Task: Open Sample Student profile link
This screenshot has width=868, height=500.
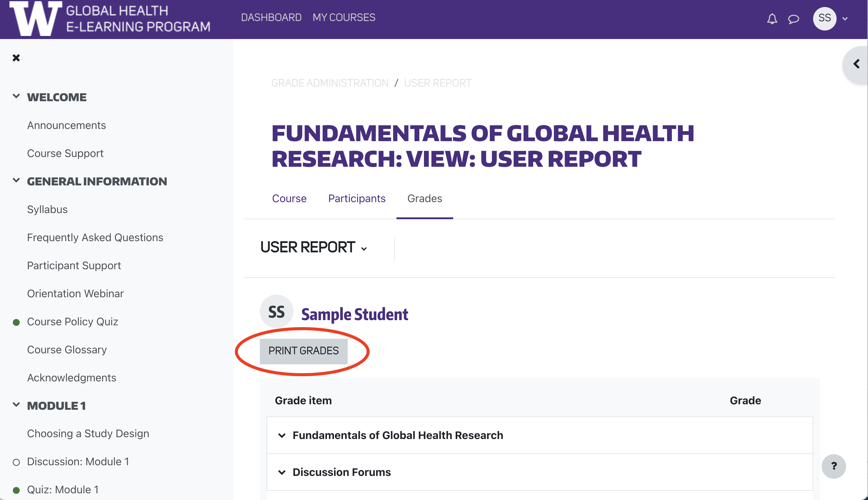Action: pyautogui.click(x=355, y=314)
